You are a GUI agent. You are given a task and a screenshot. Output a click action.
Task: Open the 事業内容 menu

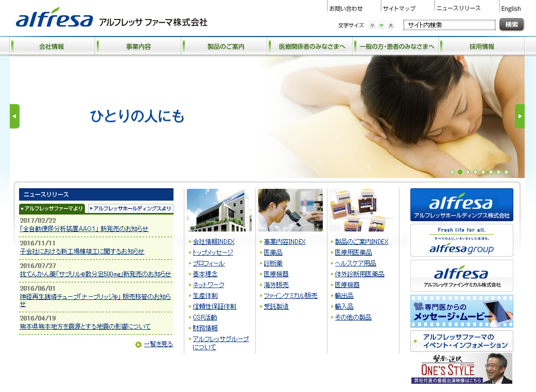tap(139, 46)
